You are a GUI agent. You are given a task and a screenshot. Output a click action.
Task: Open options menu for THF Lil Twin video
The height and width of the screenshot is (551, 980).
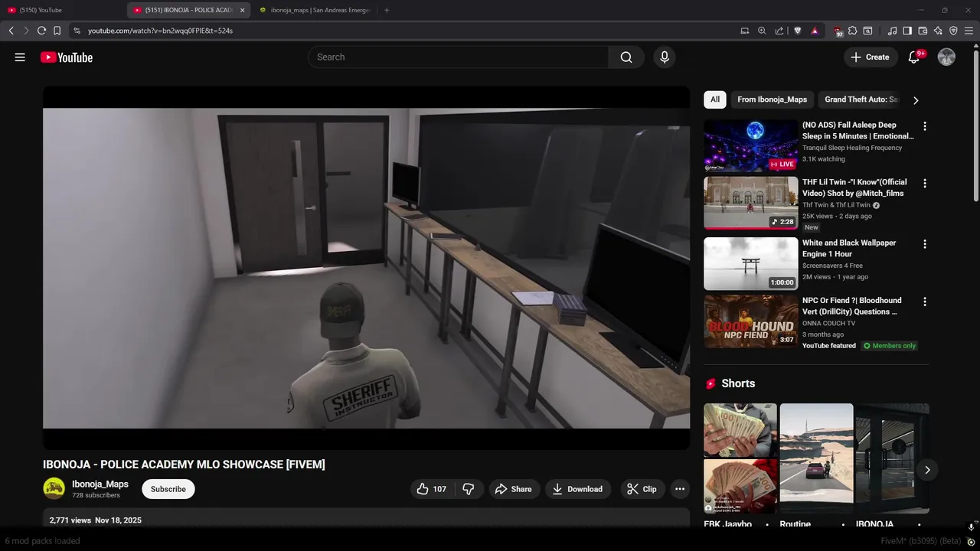pos(924,184)
